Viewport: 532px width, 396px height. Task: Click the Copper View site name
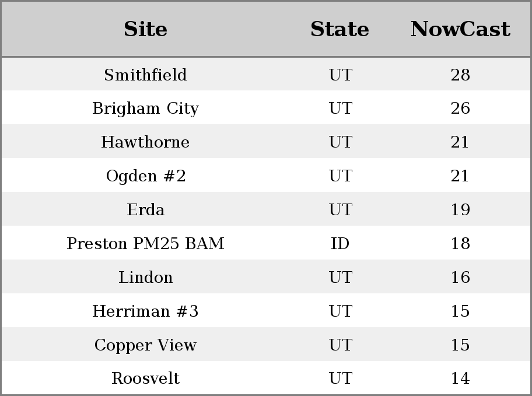145,345
